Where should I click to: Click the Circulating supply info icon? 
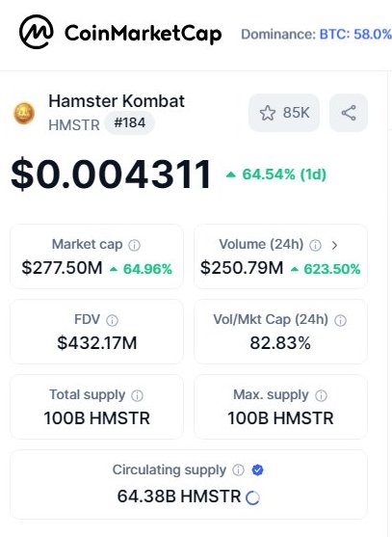(x=238, y=470)
